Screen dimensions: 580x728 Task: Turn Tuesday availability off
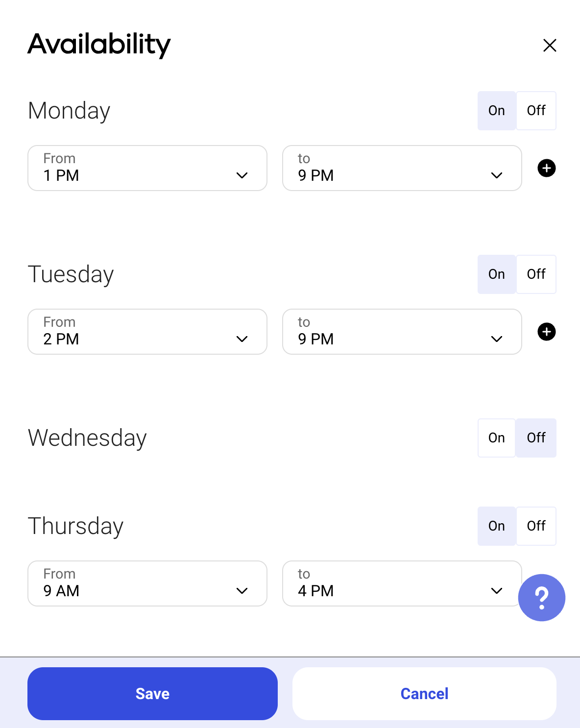coord(536,274)
